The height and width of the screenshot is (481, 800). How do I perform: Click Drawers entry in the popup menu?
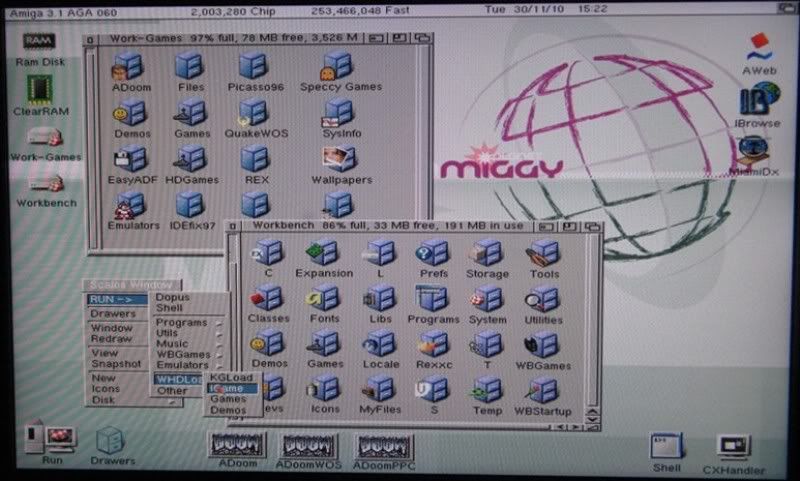(113, 314)
